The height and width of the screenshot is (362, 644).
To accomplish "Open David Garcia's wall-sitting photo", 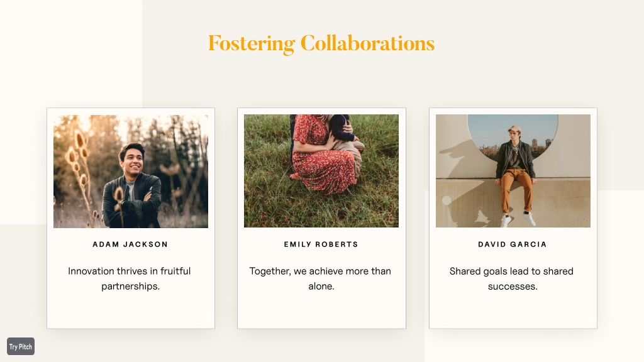I will [513, 171].
